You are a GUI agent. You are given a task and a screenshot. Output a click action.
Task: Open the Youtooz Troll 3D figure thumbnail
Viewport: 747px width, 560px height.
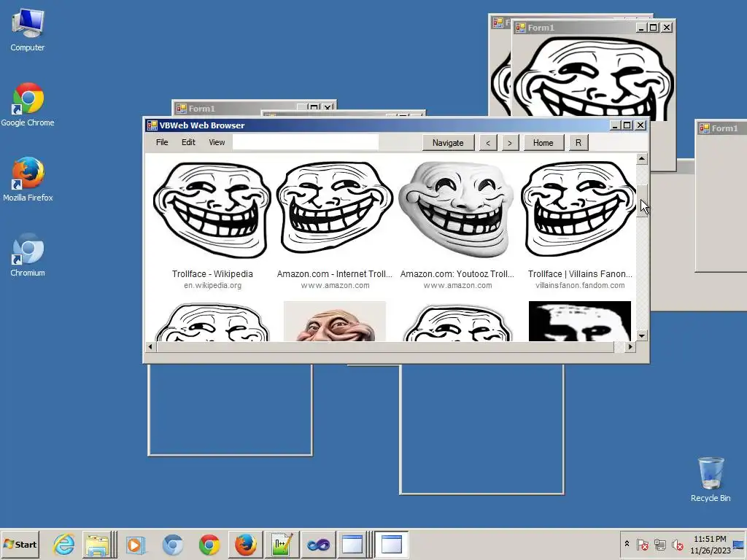[457, 209]
